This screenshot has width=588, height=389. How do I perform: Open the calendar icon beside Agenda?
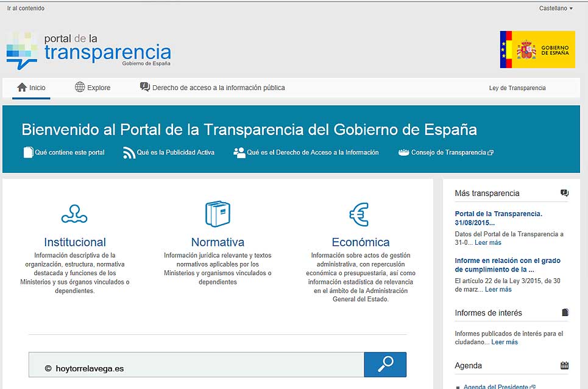(564, 365)
